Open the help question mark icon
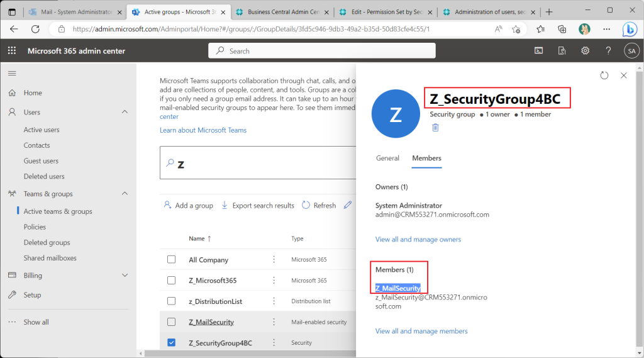The height and width of the screenshot is (358, 644). point(608,50)
